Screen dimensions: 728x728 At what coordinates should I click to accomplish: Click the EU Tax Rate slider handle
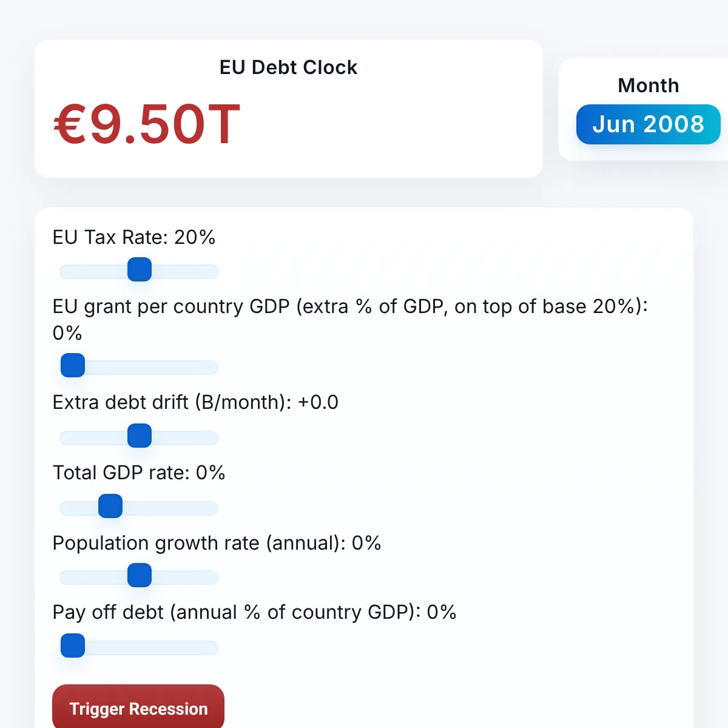(x=140, y=270)
